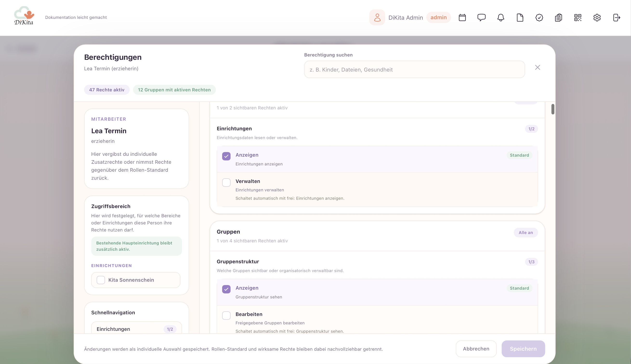Viewport: 631px width, 364px height.
Task: Click the Standard tag on Gruppenstruktur sehen
Action: (x=519, y=288)
